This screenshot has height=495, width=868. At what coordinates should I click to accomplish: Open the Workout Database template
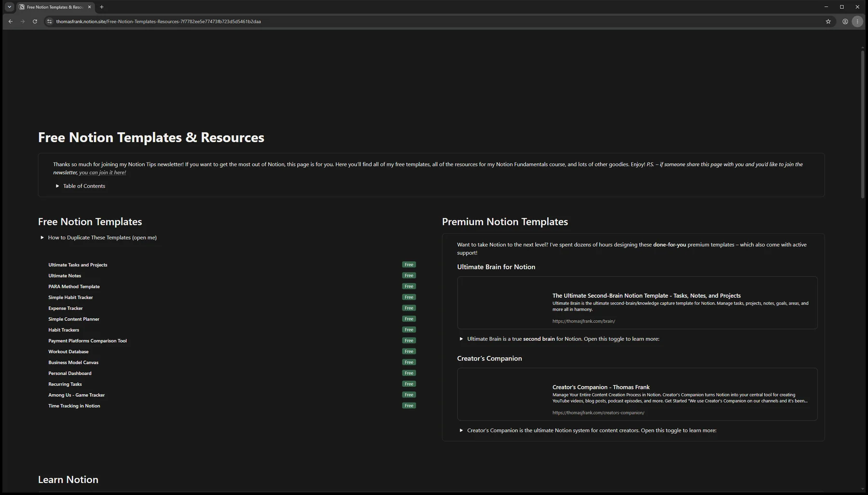click(x=68, y=351)
